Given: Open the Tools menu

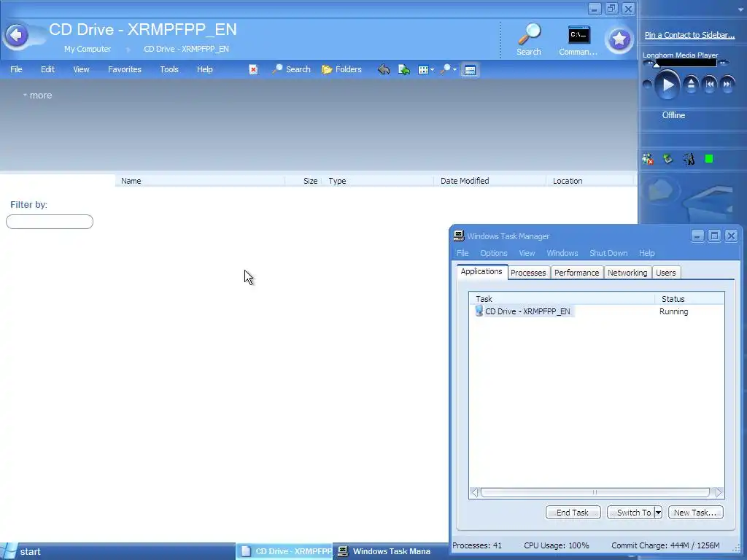Looking at the screenshot, I should (x=169, y=69).
